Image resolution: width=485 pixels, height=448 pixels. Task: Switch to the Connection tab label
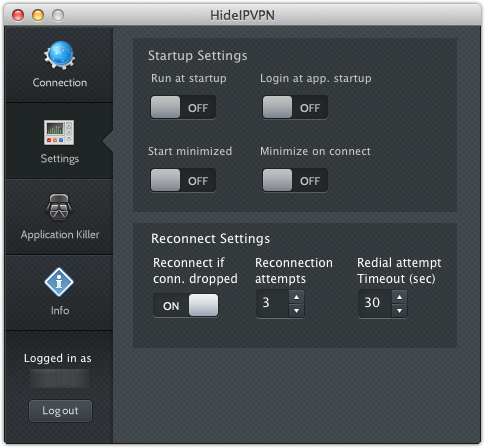pos(60,83)
